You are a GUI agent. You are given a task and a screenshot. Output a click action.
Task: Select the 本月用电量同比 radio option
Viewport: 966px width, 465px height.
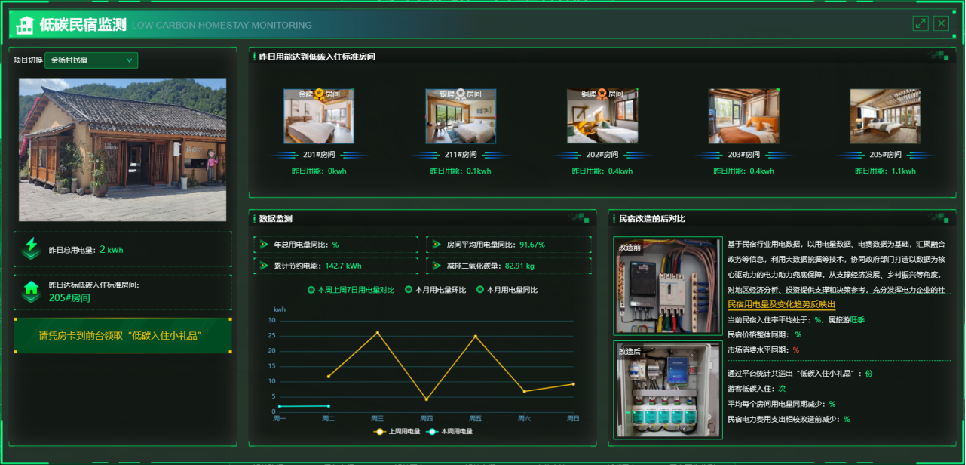480,290
